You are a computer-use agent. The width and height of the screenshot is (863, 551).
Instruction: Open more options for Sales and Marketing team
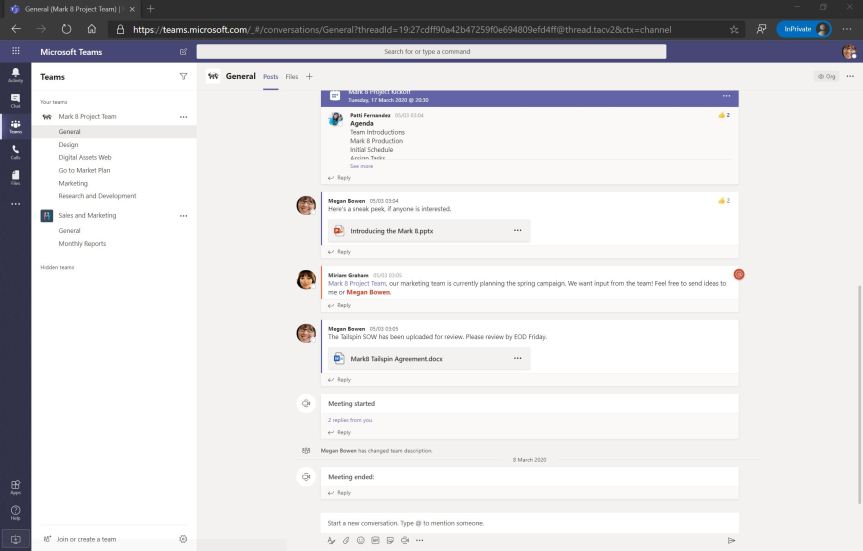183,216
